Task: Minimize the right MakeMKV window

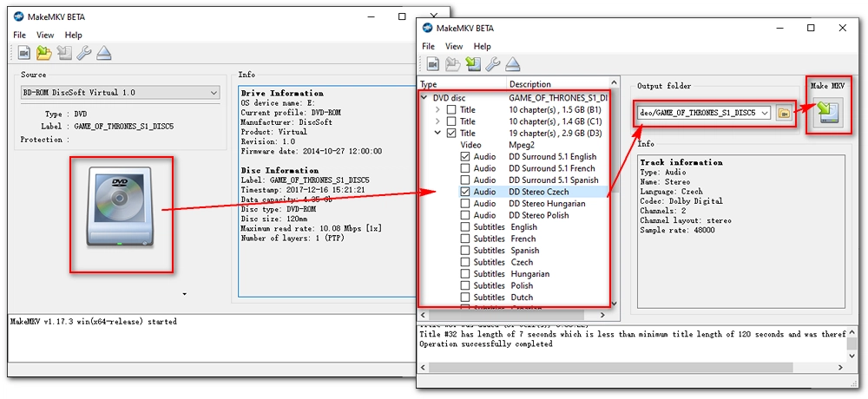Action: tap(779, 28)
